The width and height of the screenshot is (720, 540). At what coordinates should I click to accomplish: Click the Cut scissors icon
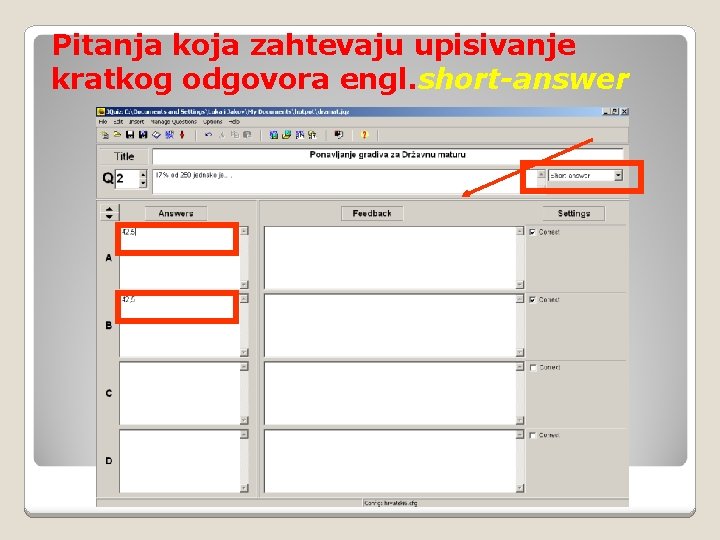pos(222,135)
